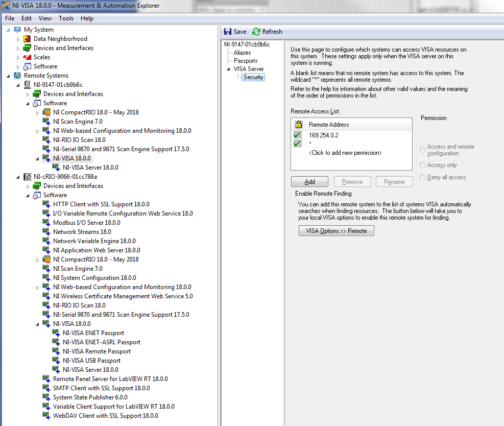
Task: Click the lock icon in Remote Access List header
Action: [299, 125]
